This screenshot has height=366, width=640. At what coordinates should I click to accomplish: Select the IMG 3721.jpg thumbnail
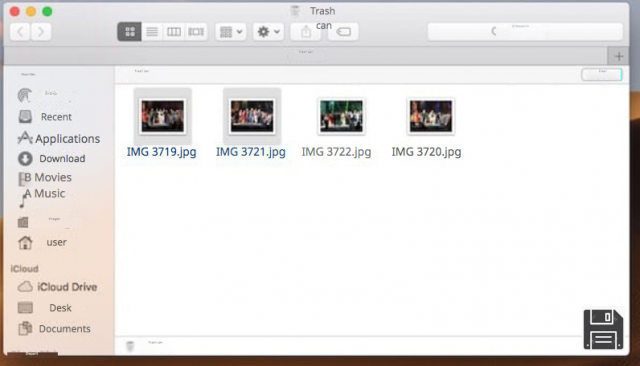pyautogui.click(x=252, y=116)
